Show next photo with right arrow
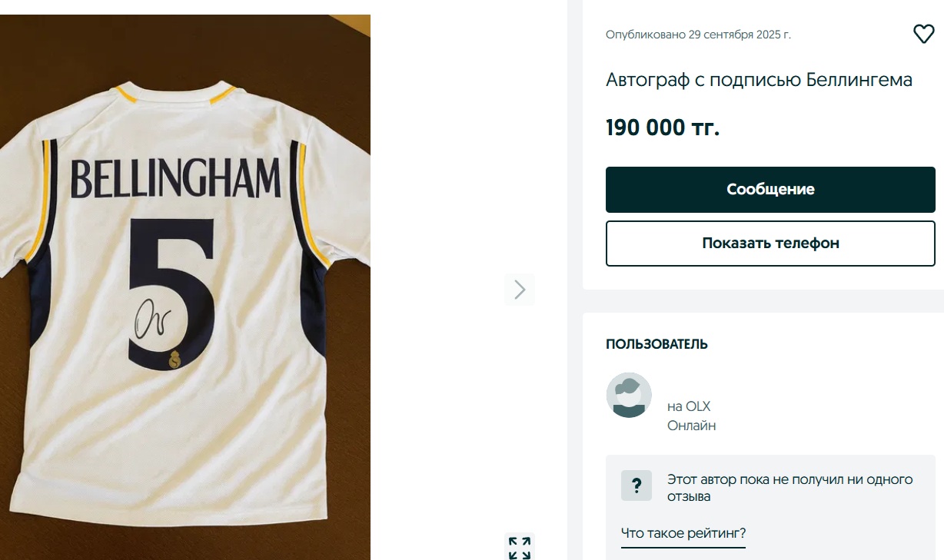The height and width of the screenshot is (560, 944). click(520, 289)
